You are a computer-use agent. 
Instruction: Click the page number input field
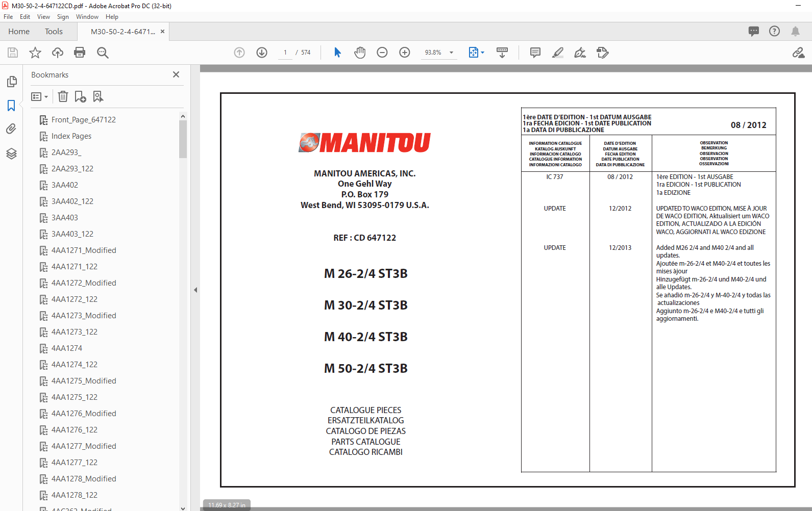pyautogui.click(x=285, y=53)
